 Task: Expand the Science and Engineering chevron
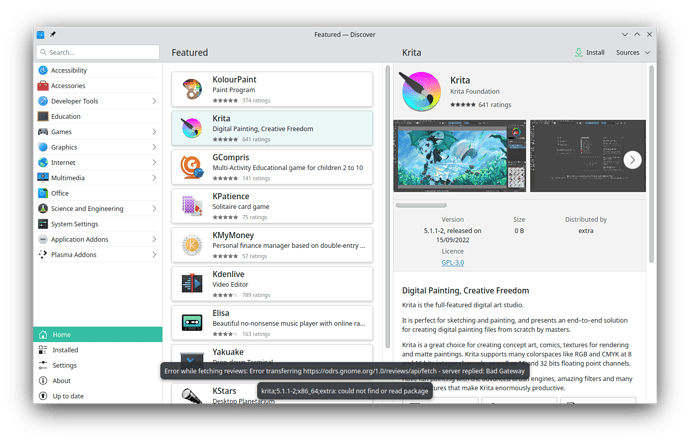pos(154,209)
